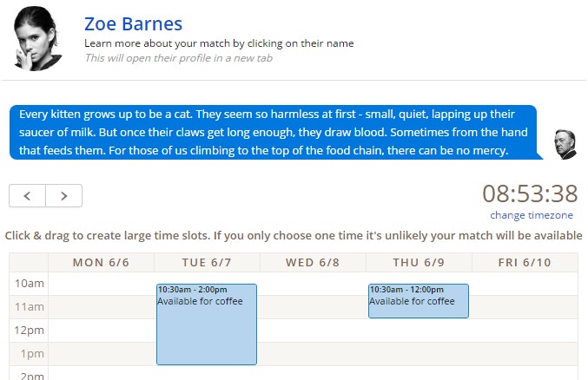Click the TUE 6/7 column header

pyautogui.click(x=207, y=263)
